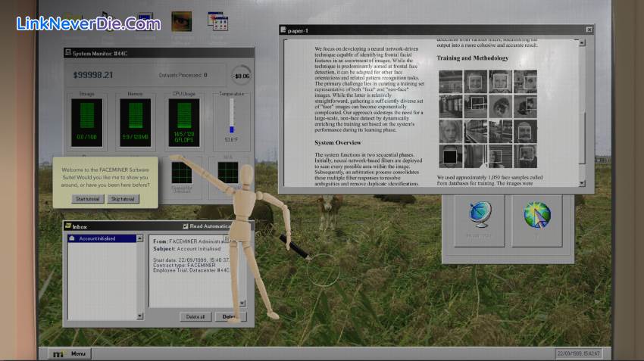Viewport: 644px width, 361px height.
Task: Toggle the Read Automatically checkbox
Action: click(x=186, y=226)
